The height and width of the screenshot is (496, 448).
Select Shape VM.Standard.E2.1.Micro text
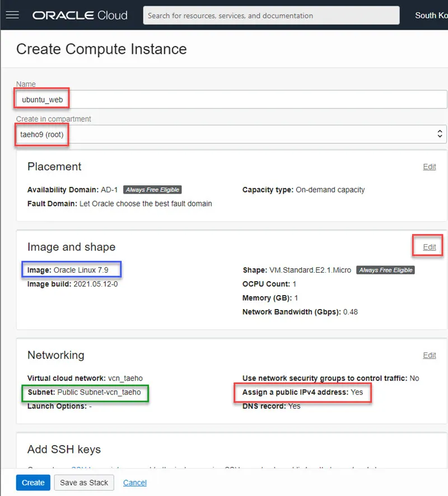point(297,270)
